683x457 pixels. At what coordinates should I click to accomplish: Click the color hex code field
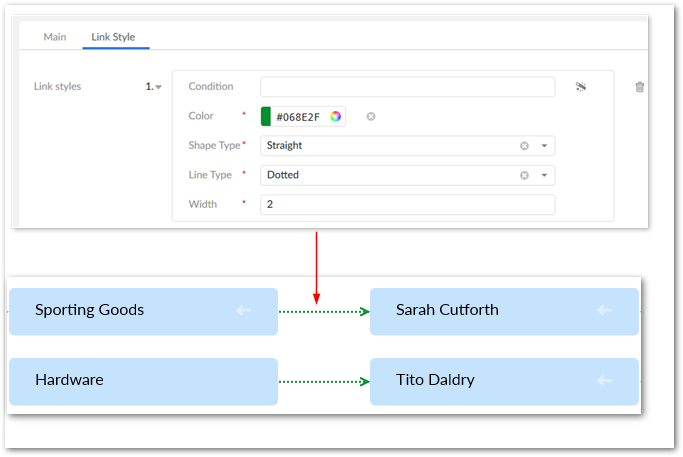pos(298,116)
